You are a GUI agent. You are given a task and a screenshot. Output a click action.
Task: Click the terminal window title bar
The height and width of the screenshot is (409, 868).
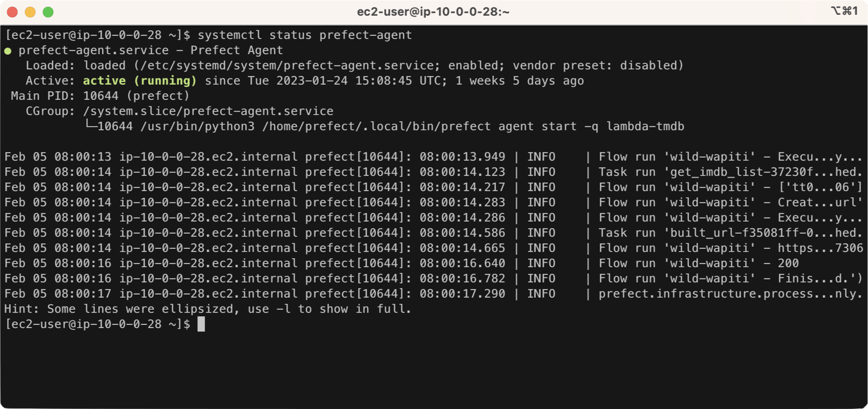pyautogui.click(x=434, y=10)
